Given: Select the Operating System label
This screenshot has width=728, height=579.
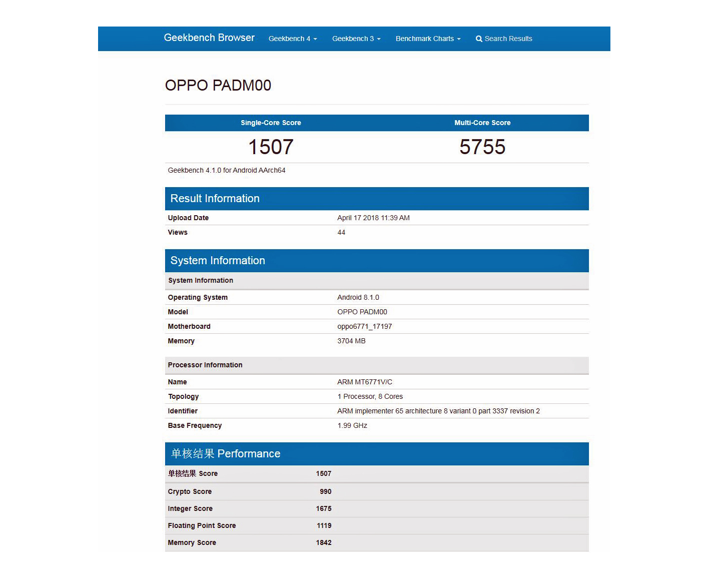Looking at the screenshot, I should [x=198, y=298].
